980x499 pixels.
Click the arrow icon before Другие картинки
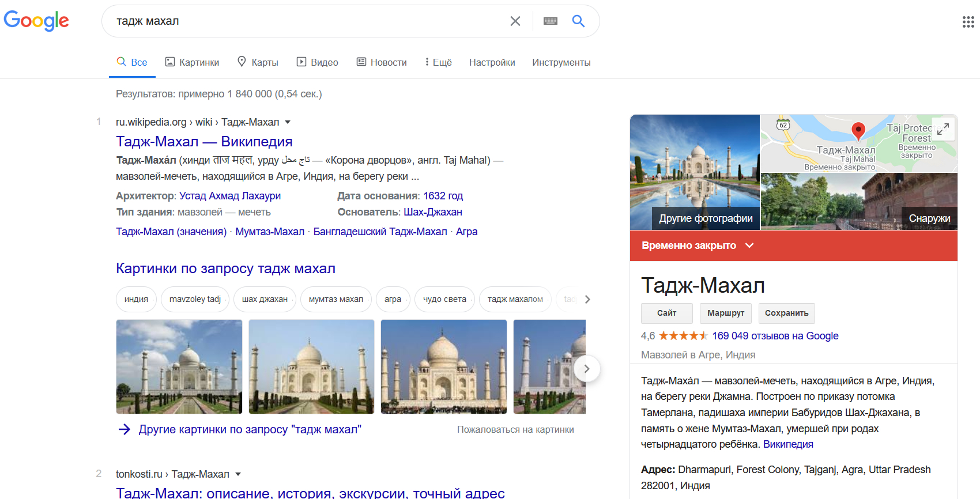pos(124,429)
